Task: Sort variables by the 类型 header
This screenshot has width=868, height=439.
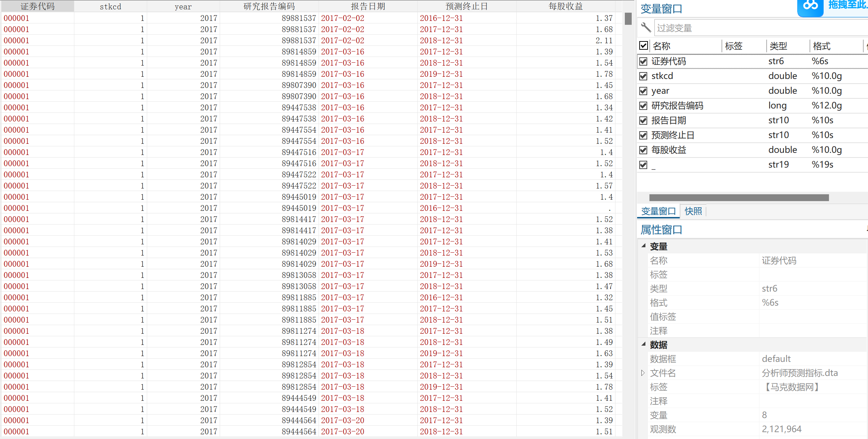Action: pos(779,46)
